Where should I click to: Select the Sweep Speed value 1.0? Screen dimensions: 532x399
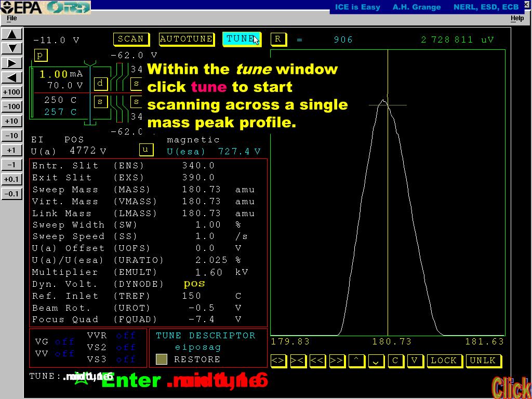(x=205, y=236)
